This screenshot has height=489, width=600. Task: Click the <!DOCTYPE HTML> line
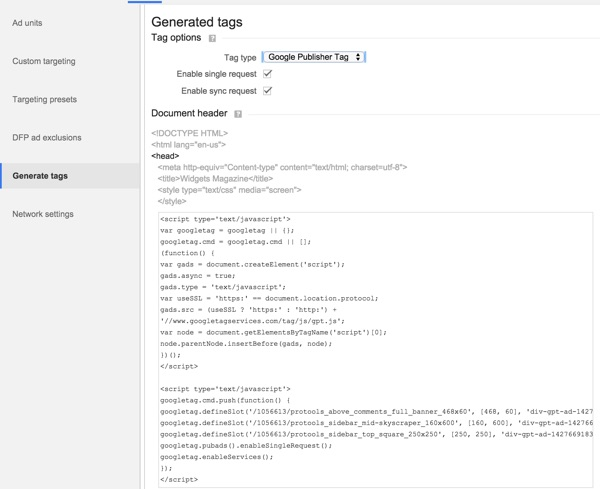(189, 133)
